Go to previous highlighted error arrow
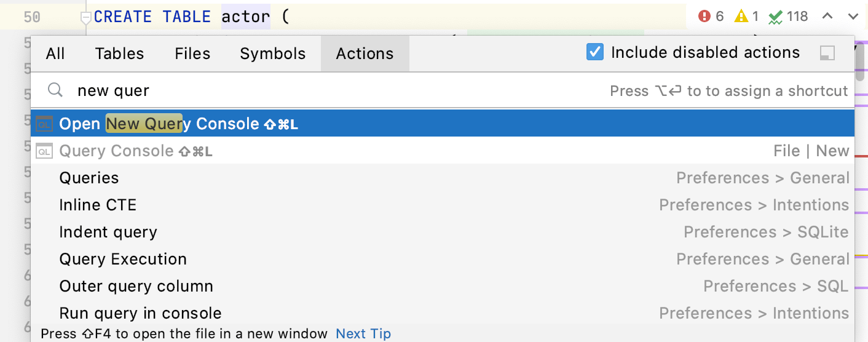 point(828,17)
